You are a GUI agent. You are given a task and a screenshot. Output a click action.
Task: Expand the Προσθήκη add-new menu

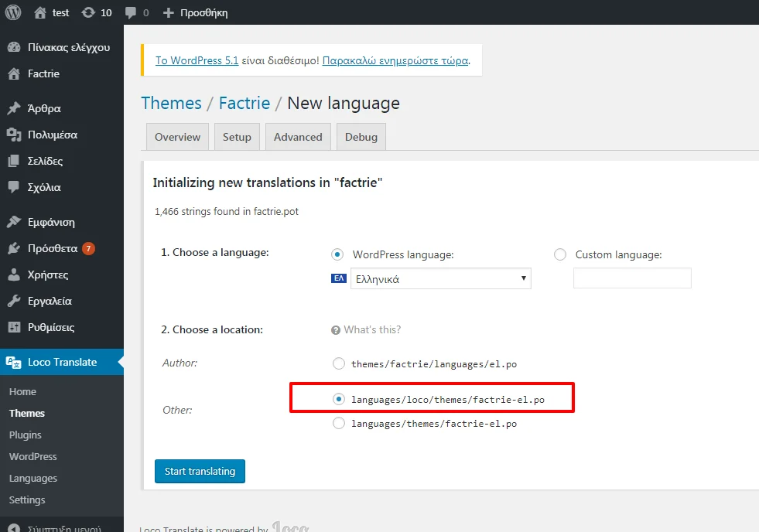195,12
